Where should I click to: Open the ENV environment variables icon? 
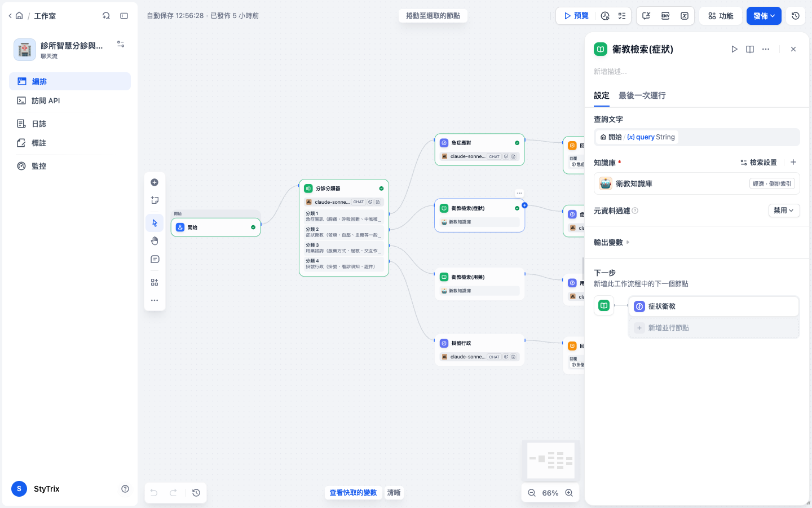click(x=665, y=16)
